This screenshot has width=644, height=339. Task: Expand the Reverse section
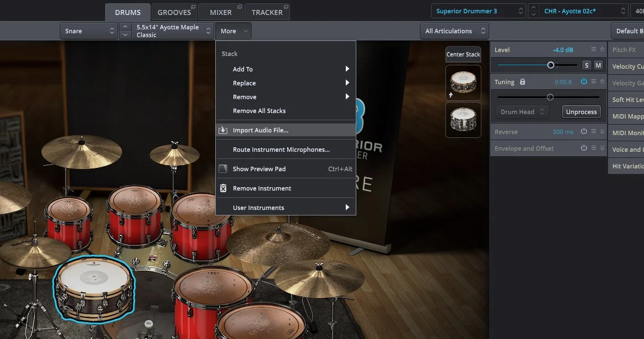pos(602,131)
